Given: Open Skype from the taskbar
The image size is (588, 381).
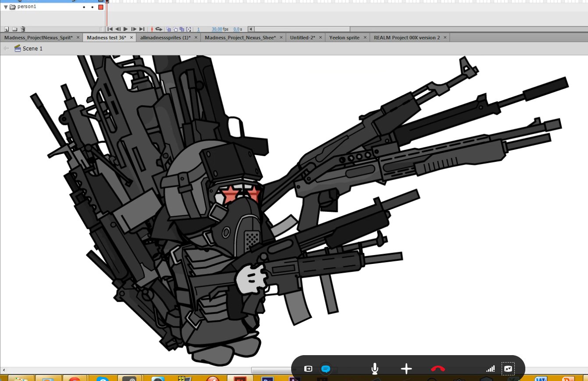Looking at the screenshot, I should pyautogui.click(x=103, y=379).
